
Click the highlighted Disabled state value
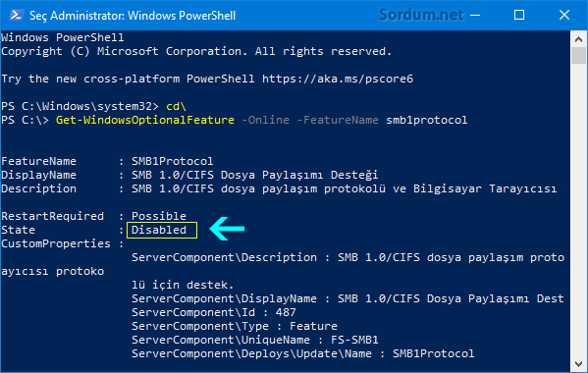(162, 230)
